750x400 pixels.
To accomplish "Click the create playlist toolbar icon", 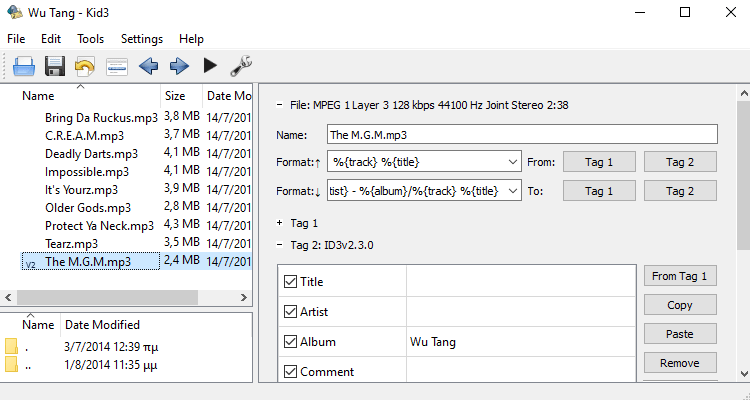I will [x=117, y=67].
